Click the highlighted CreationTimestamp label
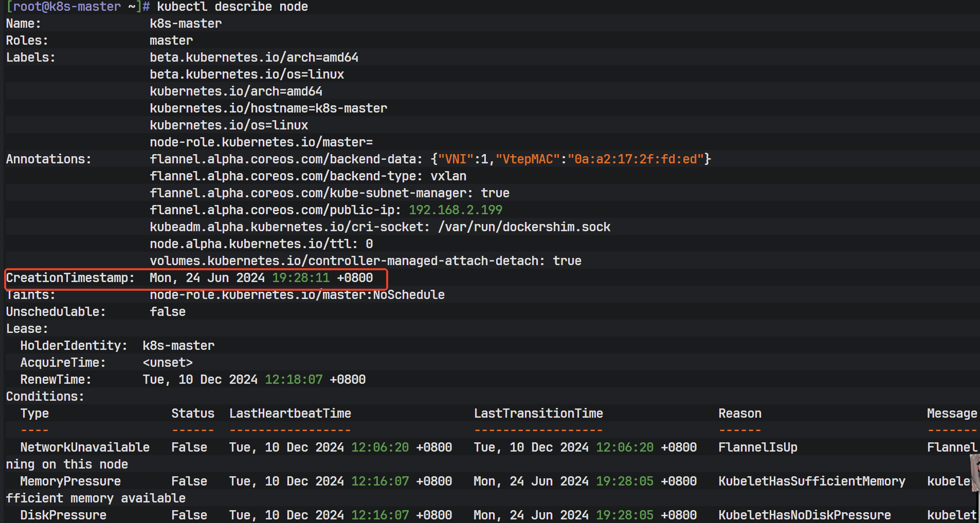980x523 pixels. [x=70, y=278]
